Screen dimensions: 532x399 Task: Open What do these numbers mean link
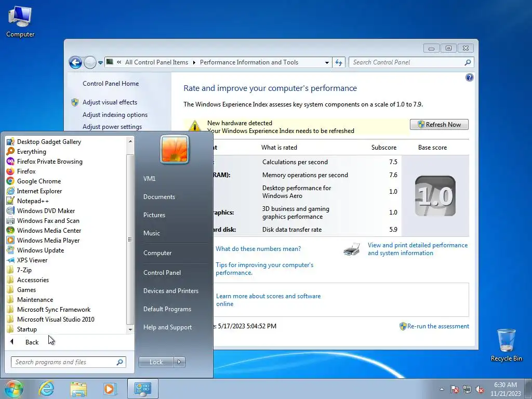coord(258,249)
